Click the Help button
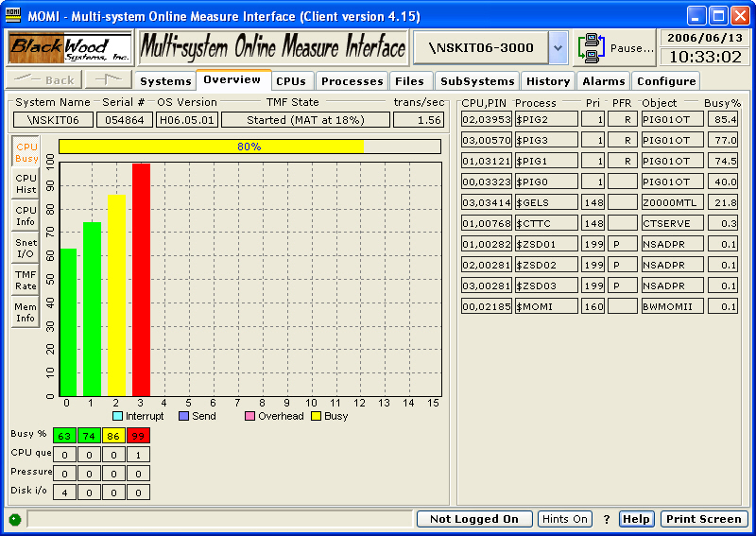 [x=636, y=519]
